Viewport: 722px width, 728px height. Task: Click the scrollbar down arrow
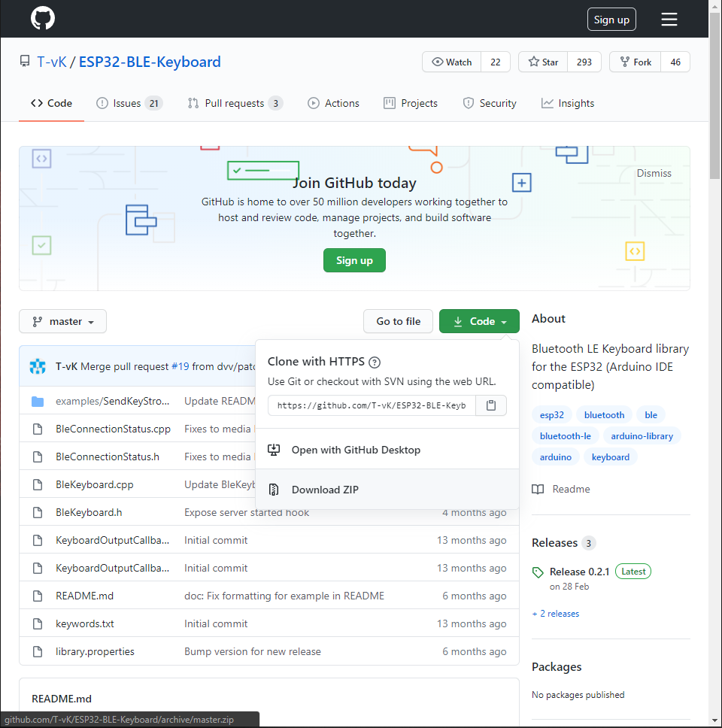tap(715, 720)
